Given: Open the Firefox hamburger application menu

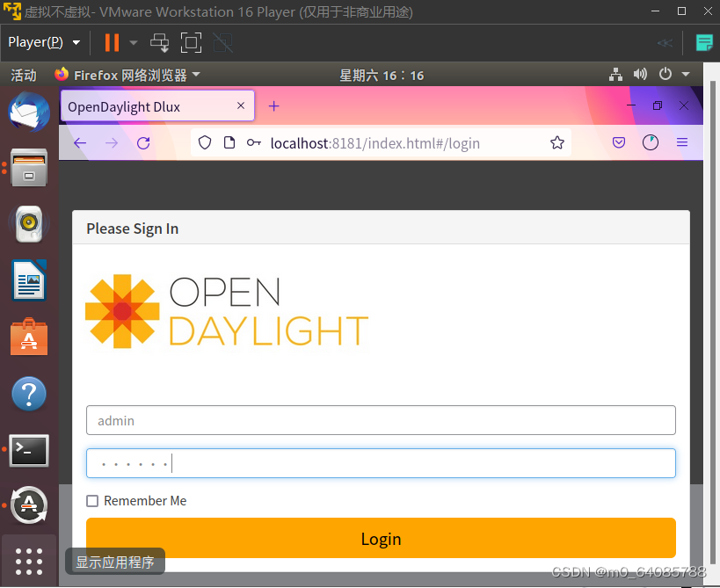Looking at the screenshot, I should (x=682, y=142).
